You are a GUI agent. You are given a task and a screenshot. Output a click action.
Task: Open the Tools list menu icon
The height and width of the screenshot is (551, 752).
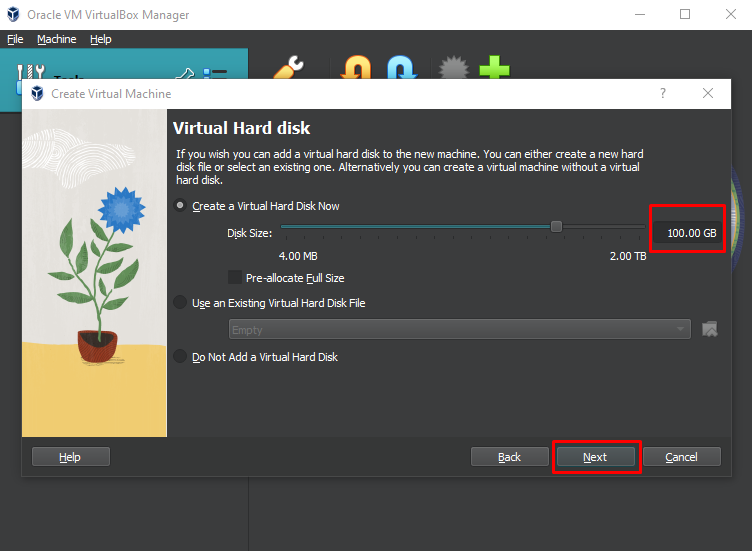coord(215,73)
